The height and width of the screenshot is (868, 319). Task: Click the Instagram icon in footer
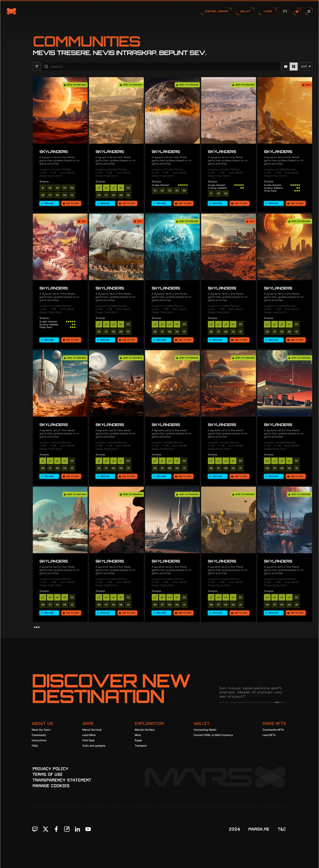(x=67, y=829)
